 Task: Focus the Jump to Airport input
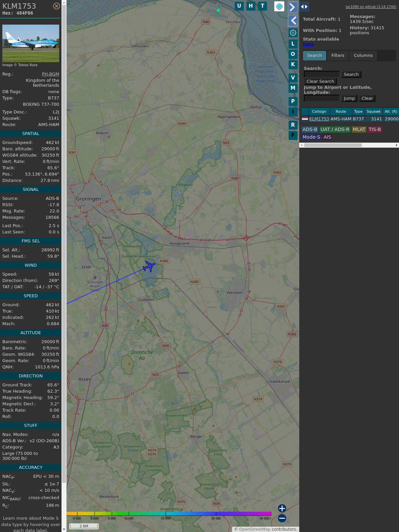tap(322, 98)
